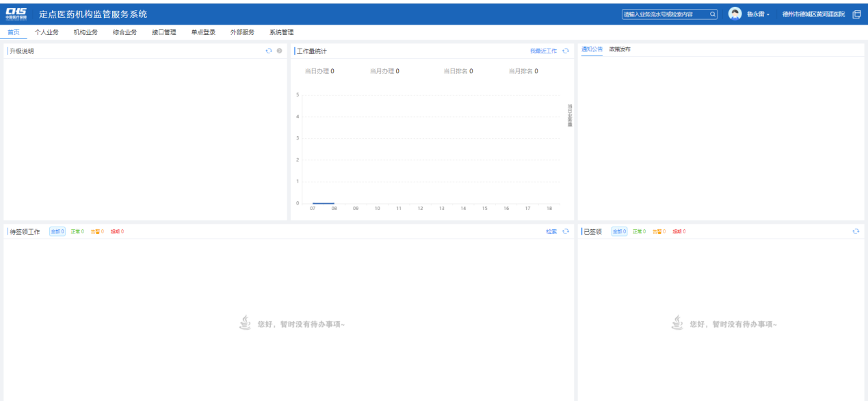The width and height of the screenshot is (868, 401).
Task: Refresh the 待签领工作 list
Action: pos(566,231)
